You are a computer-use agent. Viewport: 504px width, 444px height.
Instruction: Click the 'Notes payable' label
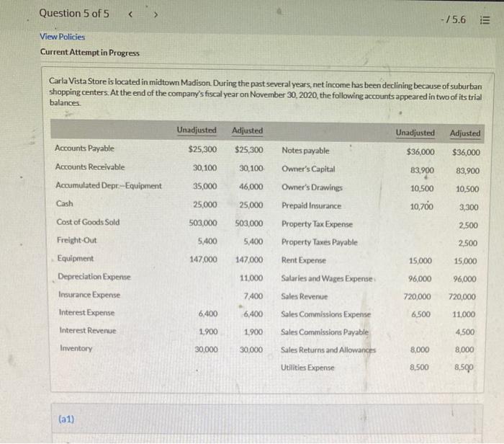coord(305,151)
